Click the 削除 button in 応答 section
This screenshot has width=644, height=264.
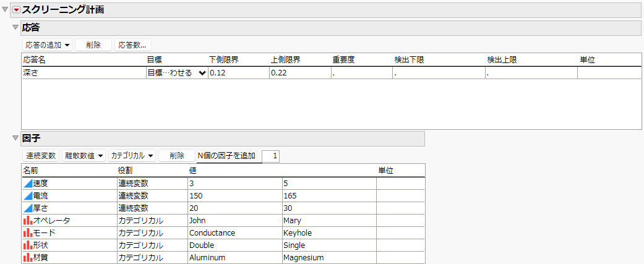pyautogui.click(x=93, y=45)
